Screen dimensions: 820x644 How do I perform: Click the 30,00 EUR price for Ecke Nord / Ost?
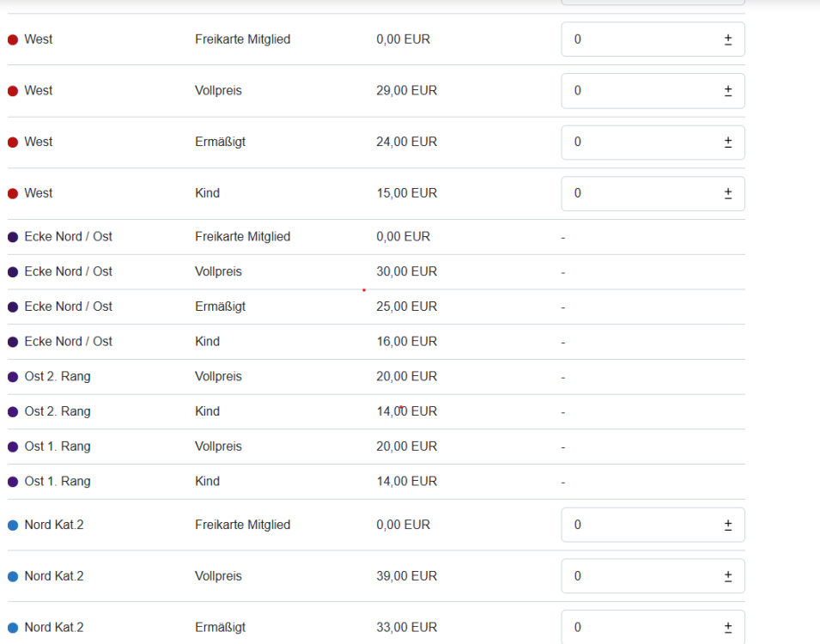[406, 271]
